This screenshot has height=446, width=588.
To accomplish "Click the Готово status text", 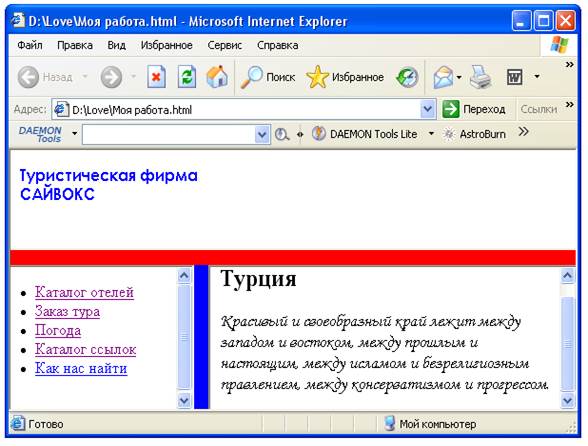I will point(46,424).
